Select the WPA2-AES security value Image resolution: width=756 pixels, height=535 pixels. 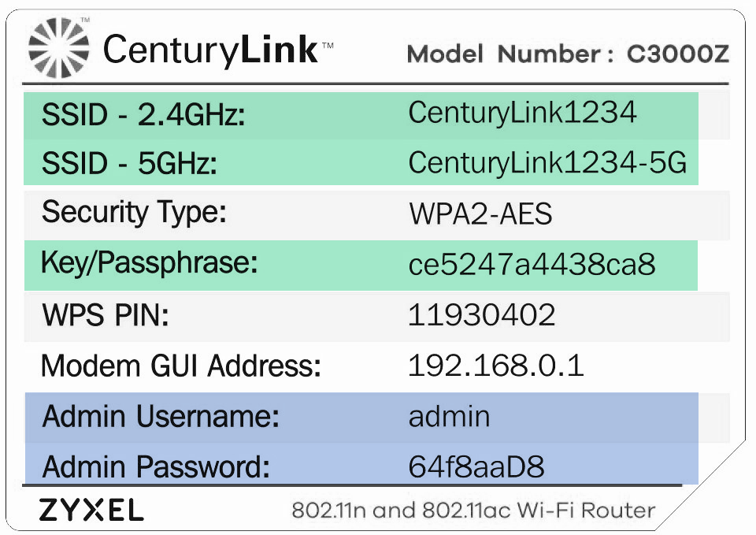pos(480,214)
